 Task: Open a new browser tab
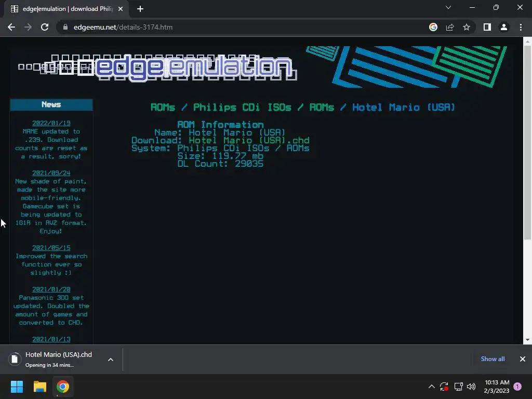point(140,9)
